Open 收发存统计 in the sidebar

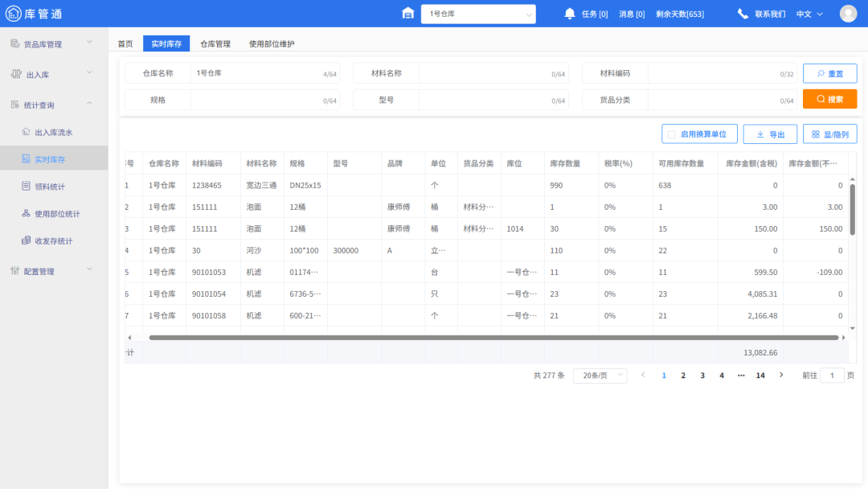click(x=54, y=241)
